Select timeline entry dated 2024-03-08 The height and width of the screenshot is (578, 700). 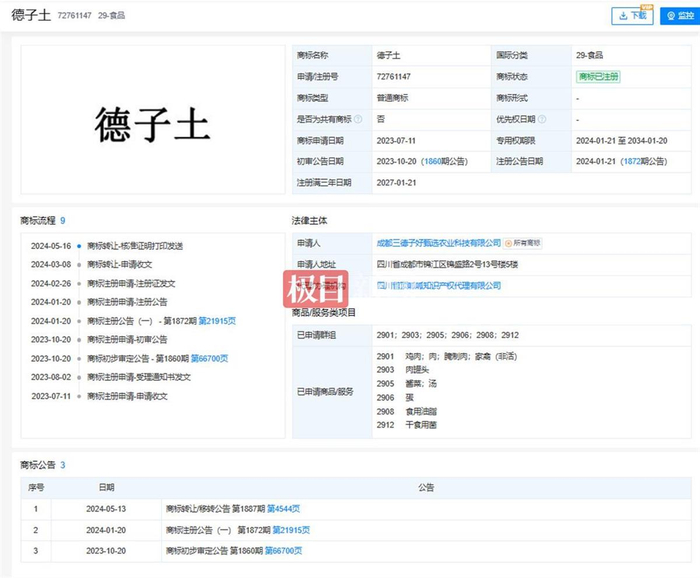(92, 265)
